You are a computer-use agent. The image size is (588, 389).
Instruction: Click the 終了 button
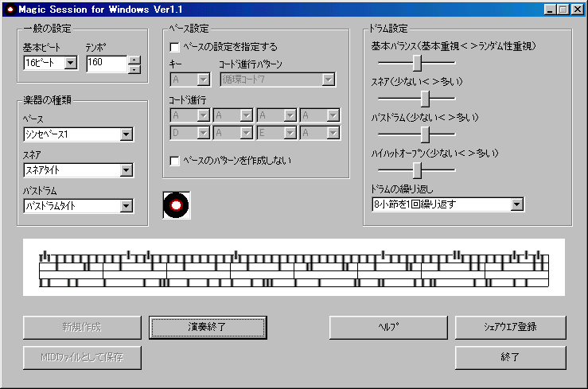point(510,357)
